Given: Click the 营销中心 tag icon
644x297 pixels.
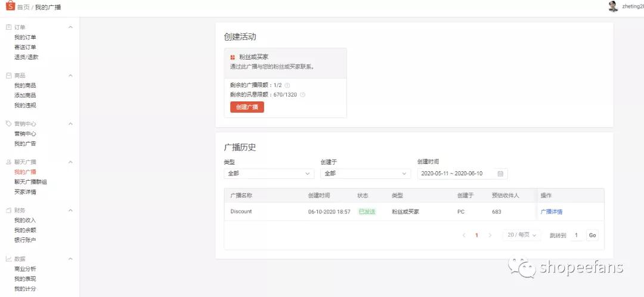Looking at the screenshot, I should (x=8, y=123).
